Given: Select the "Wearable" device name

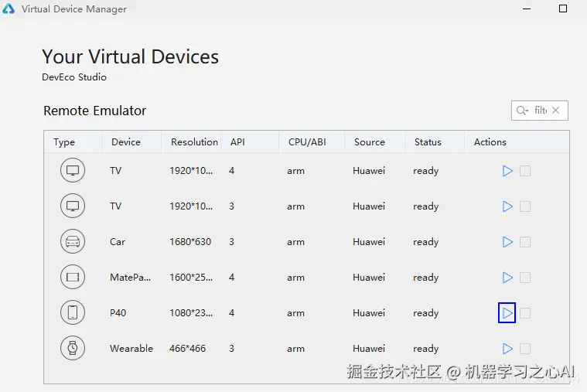Looking at the screenshot, I should 131,349.
